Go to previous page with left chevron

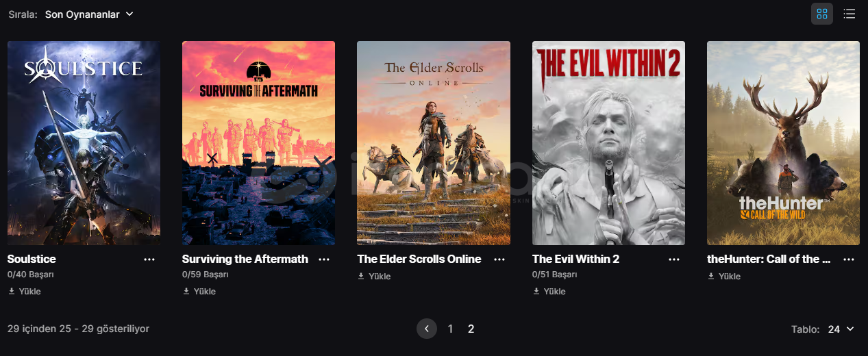427,329
